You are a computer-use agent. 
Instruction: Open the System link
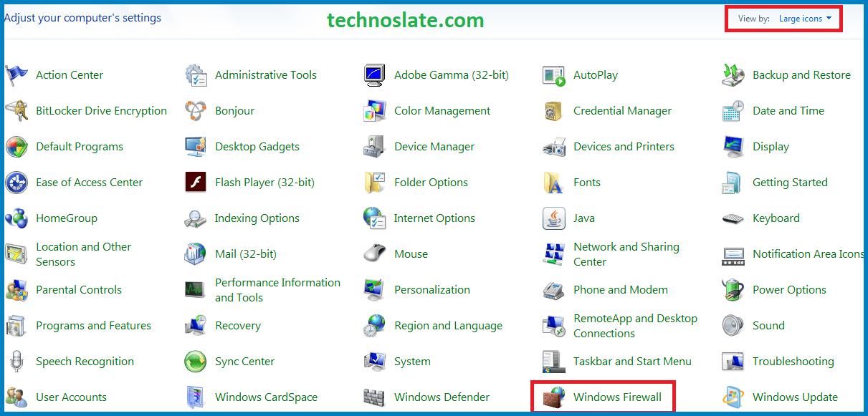[x=412, y=362]
